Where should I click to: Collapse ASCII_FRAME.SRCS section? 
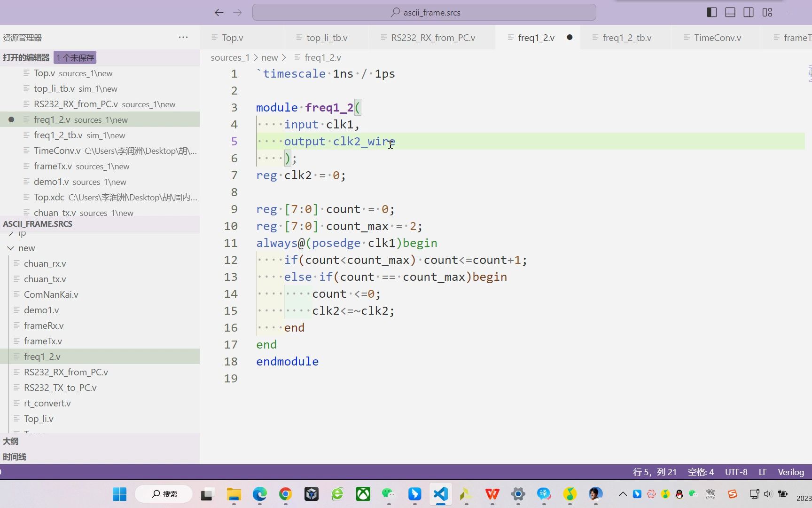tap(100, 224)
